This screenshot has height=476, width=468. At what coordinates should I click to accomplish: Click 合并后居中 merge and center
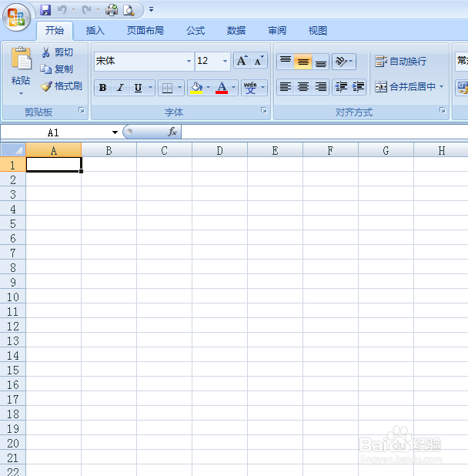click(405, 87)
